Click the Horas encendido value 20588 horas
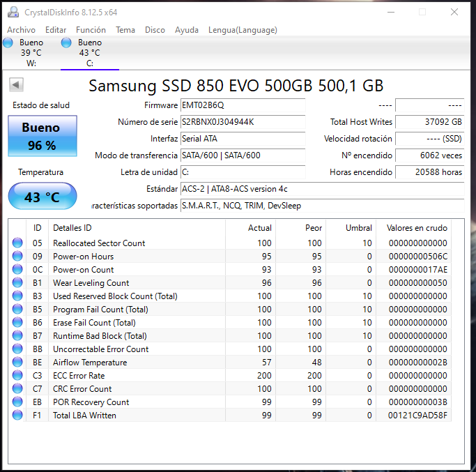The height and width of the screenshot is (472, 476). click(430, 172)
